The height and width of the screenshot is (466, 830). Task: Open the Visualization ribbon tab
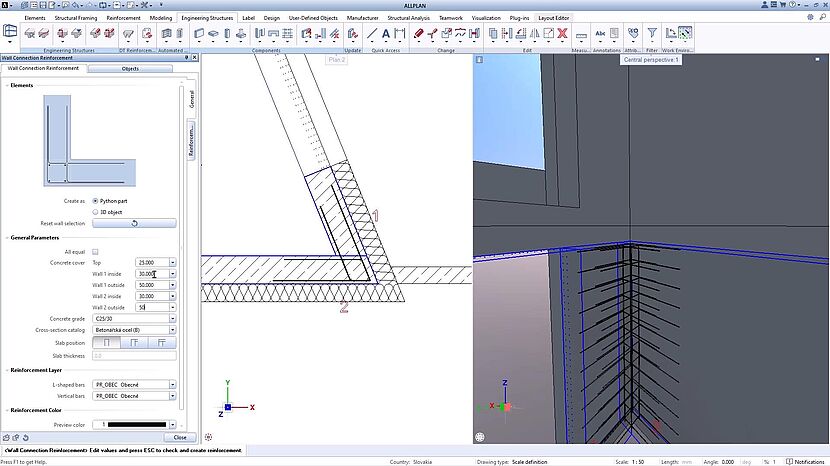(x=486, y=18)
